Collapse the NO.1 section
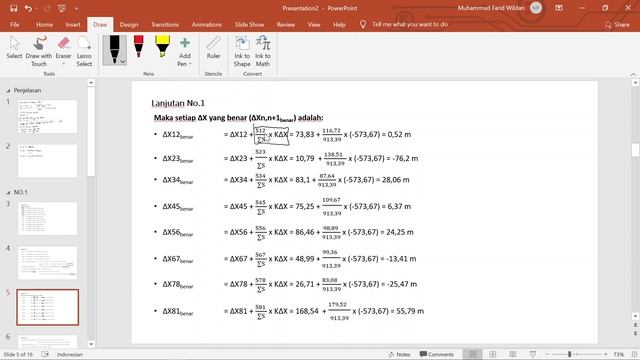The height and width of the screenshot is (360, 640). tap(8, 192)
